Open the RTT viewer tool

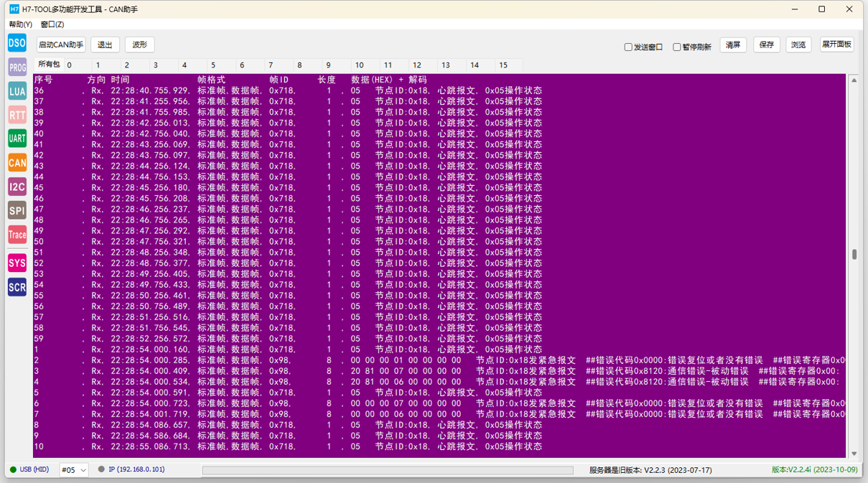pos(17,115)
